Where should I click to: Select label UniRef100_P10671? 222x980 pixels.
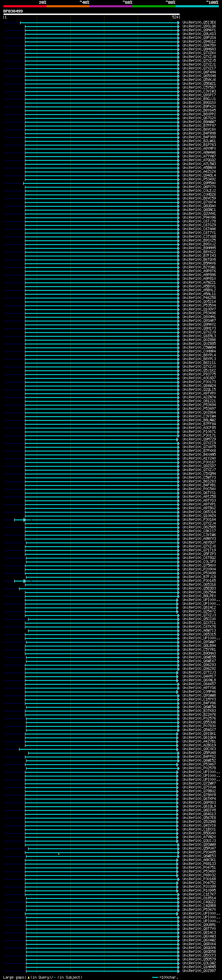(x=199, y=432)
